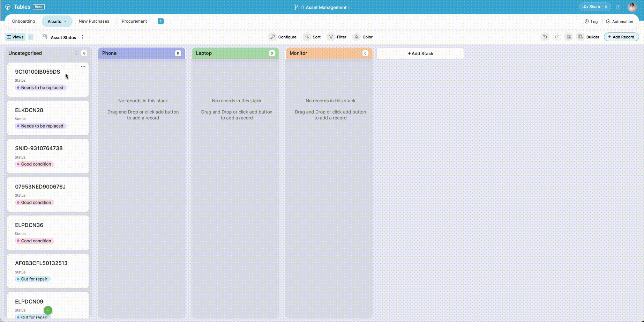Switch to the New Purchases tab
Image resolution: width=644 pixels, height=322 pixels.
[x=94, y=21]
